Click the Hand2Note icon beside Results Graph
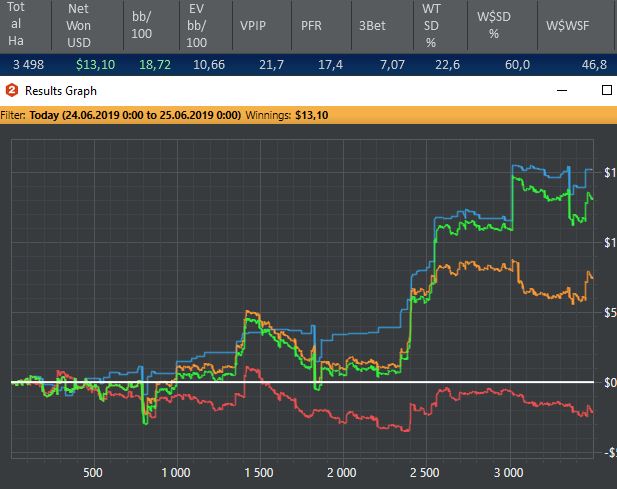617x489 pixels. pyautogui.click(x=12, y=90)
